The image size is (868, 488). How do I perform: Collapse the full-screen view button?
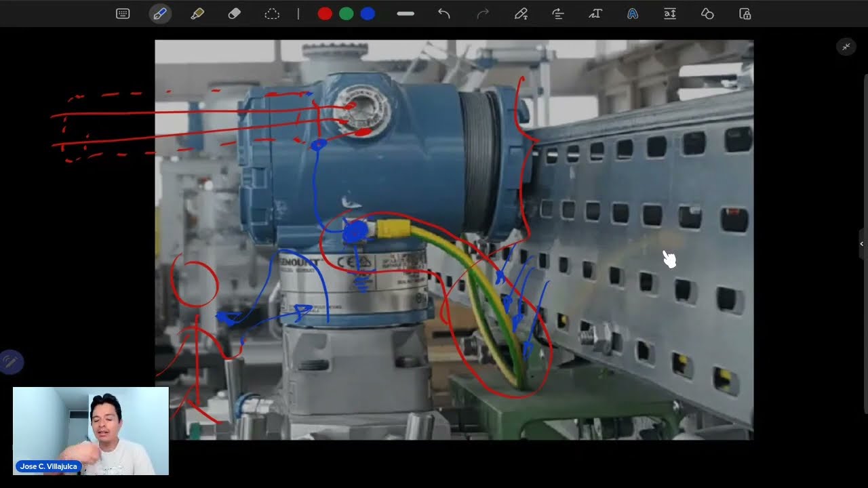coord(846,47)
